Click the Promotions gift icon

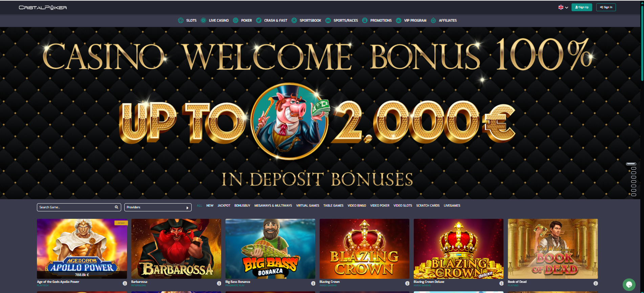point(365,20)
